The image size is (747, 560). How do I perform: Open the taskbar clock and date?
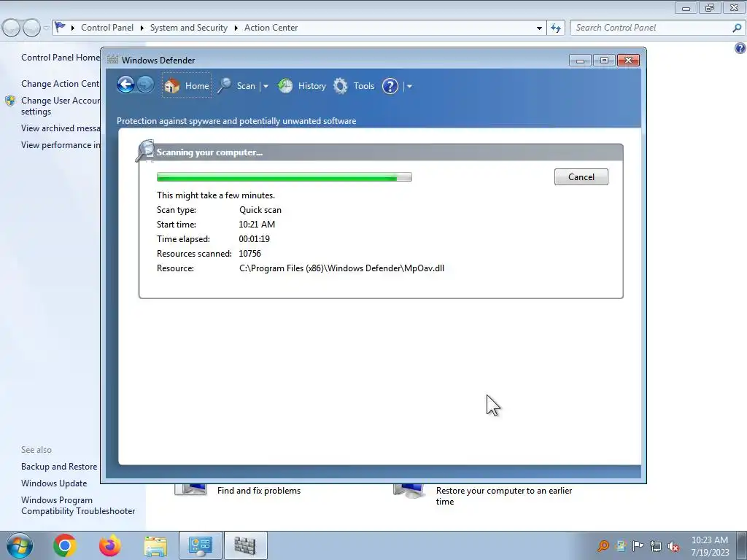710,546
